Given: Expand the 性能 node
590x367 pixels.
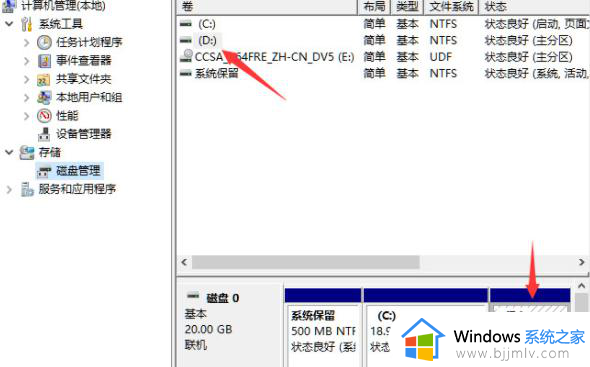Looking at the screenshot, I should tap(26, 116).
